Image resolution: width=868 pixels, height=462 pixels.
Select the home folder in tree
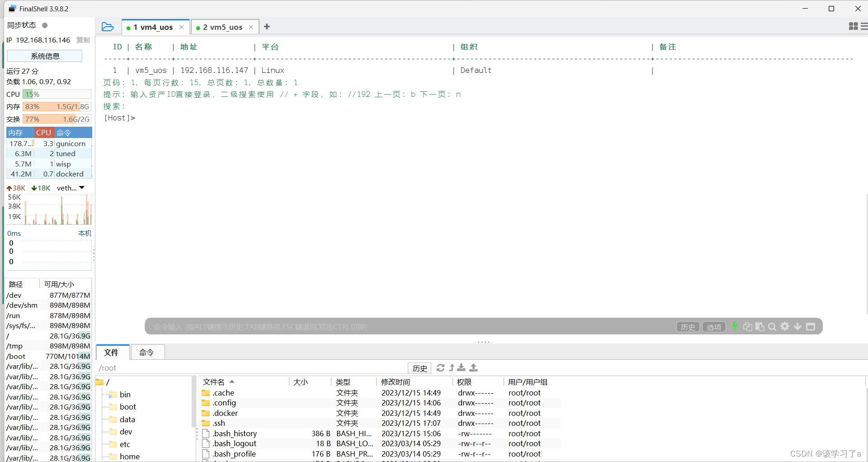coord(124,457)
